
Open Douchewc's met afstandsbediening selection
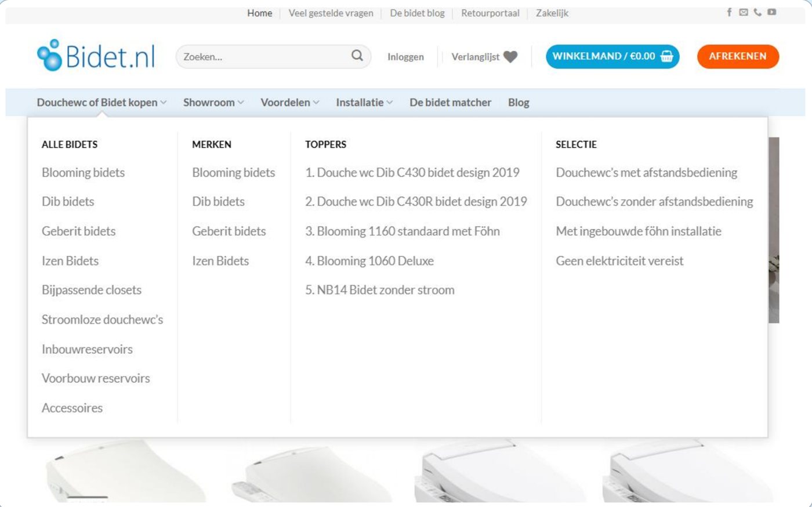(647, 173)
